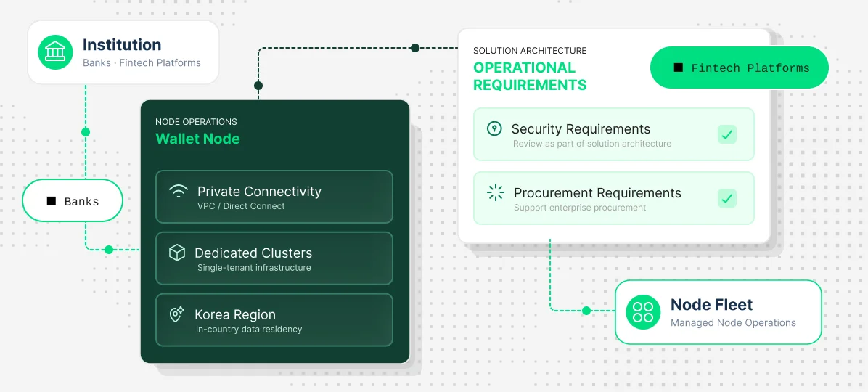This screenshot has height=392, width=868.
Task: Click the black square in Banks pill
Action: 52,201
